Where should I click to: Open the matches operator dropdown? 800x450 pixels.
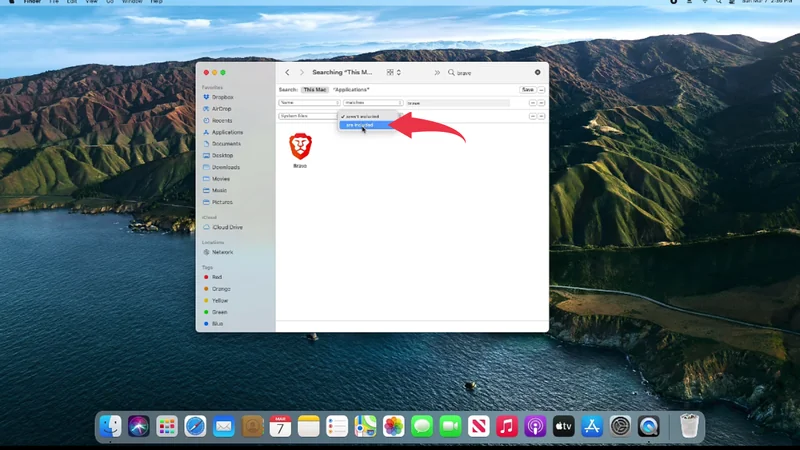(x=372, y=103)
